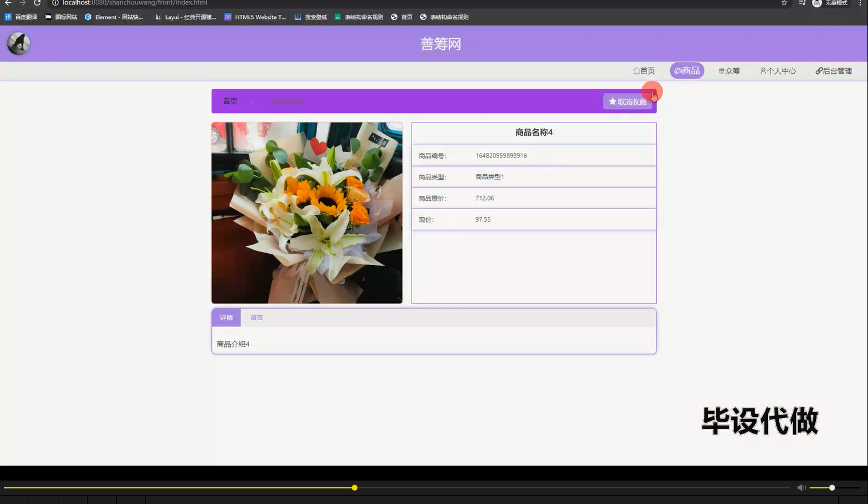Image resolution: width=868 pixels, height=504 pixels.
Task: Go back using the browser back arrow
Action: [x=8, y=3]
